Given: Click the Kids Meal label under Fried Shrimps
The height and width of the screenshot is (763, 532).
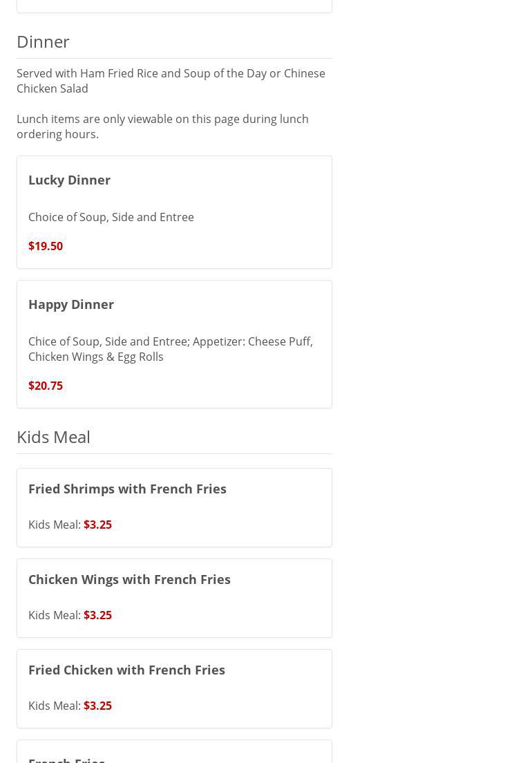Looking at the screenshot, I should click(54, 525).
